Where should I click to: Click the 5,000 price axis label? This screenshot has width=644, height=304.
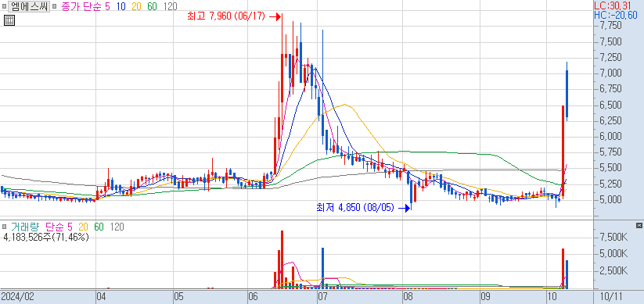click(x=610, y=200)
